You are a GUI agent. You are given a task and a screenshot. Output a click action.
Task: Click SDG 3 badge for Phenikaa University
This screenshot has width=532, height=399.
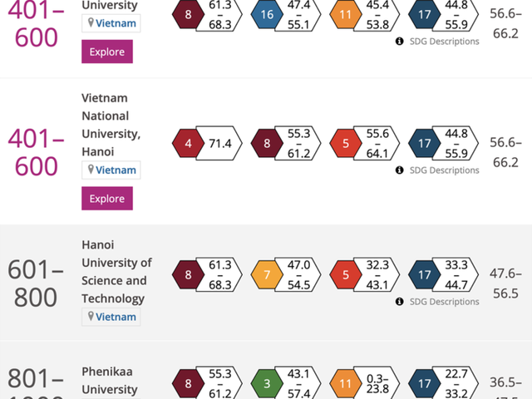point(267,383)
